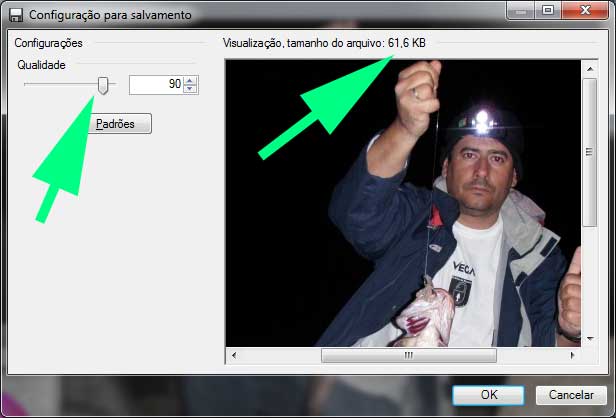
Task: Click the quality value field showing 90
Action: coord(156,84)
